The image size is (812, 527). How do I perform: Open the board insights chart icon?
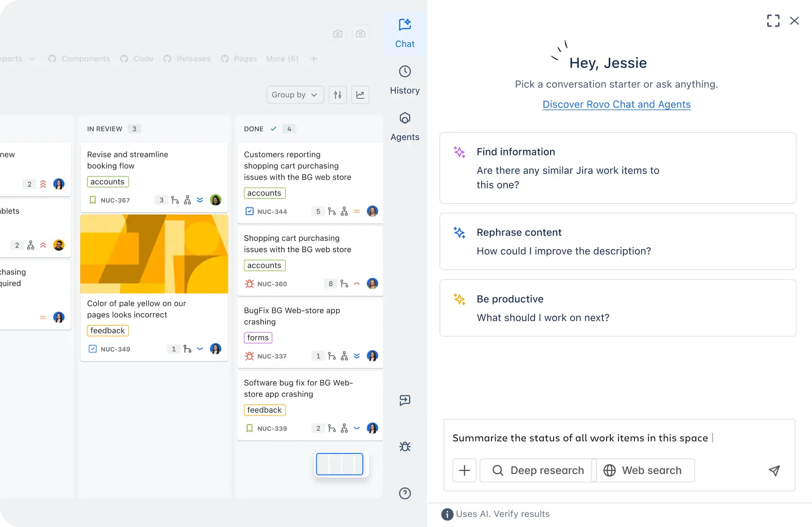pyautogui.click(x=360, y=95)
